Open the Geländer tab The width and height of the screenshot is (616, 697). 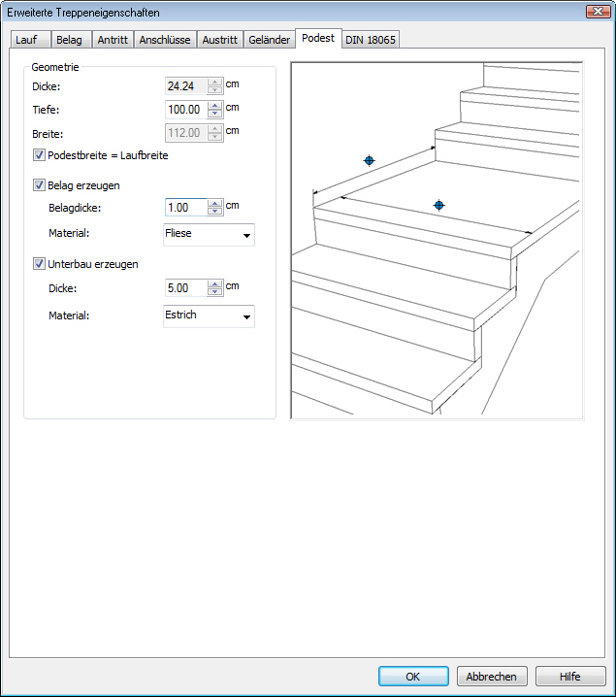point(269,40)
